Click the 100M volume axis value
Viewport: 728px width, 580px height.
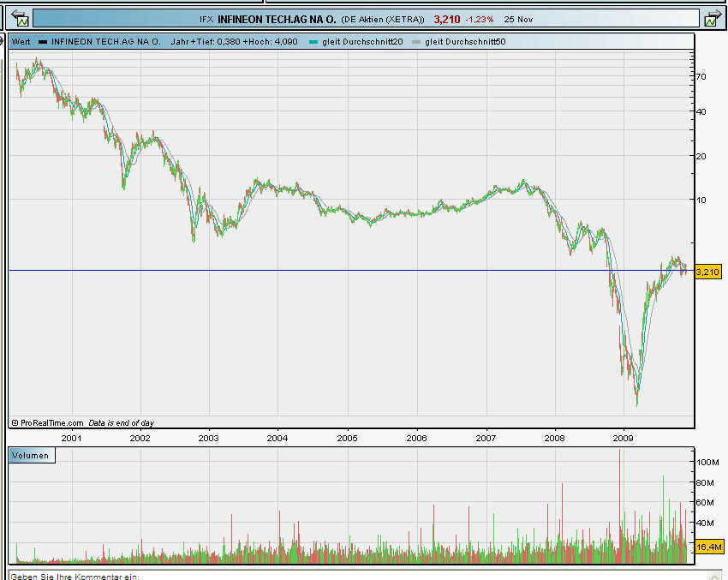click(x=707, y=463)
